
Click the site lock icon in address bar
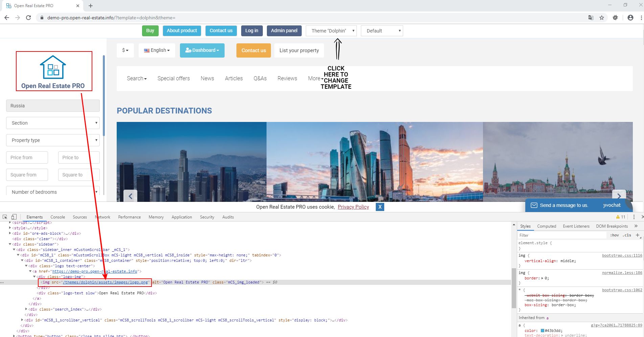tap(42, 18)
